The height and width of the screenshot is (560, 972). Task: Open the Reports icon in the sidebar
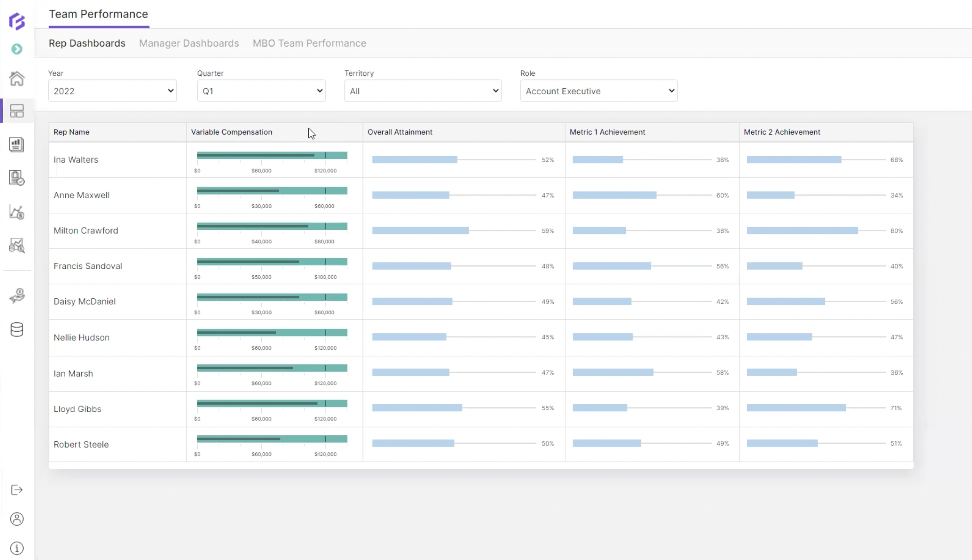coord(16,145)
